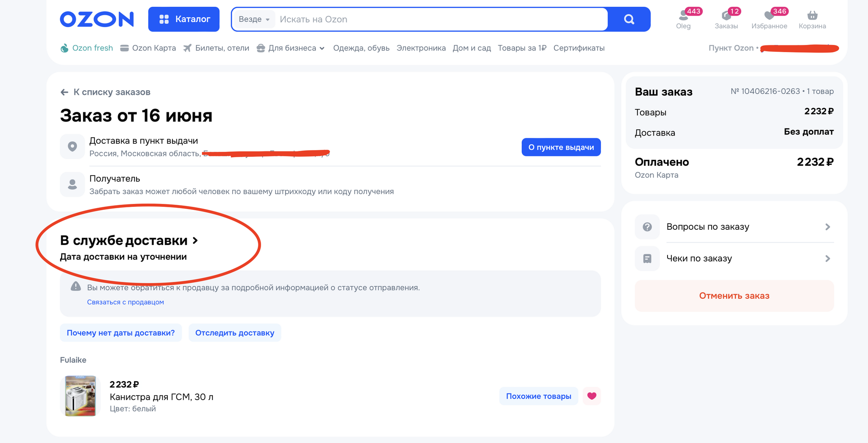Screen dimensions: 868x443
Task: Open Канистра для ГСМ, 30 л product title
Action: (161, 397)
